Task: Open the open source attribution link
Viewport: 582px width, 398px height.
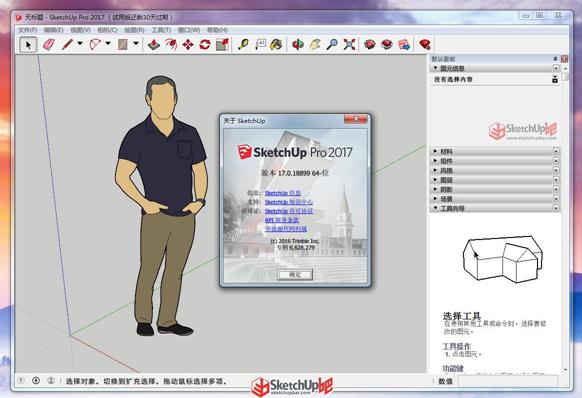Action: 286,229
